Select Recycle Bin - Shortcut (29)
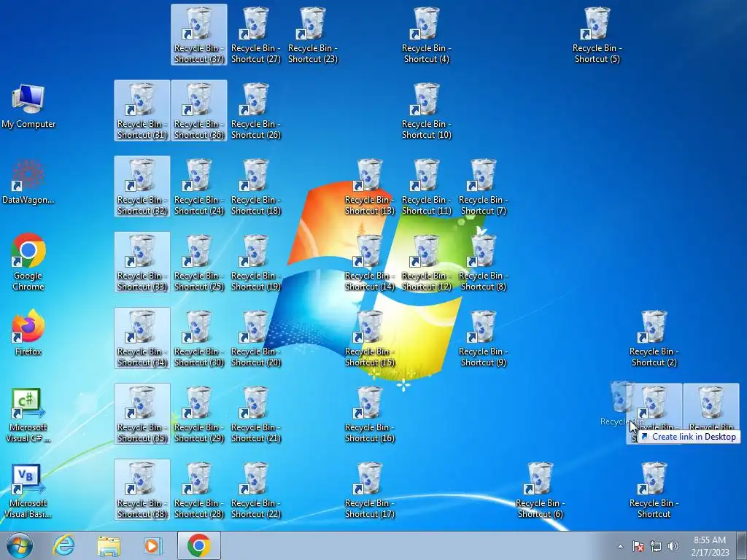The image size is (747, 560). (198, 413)
